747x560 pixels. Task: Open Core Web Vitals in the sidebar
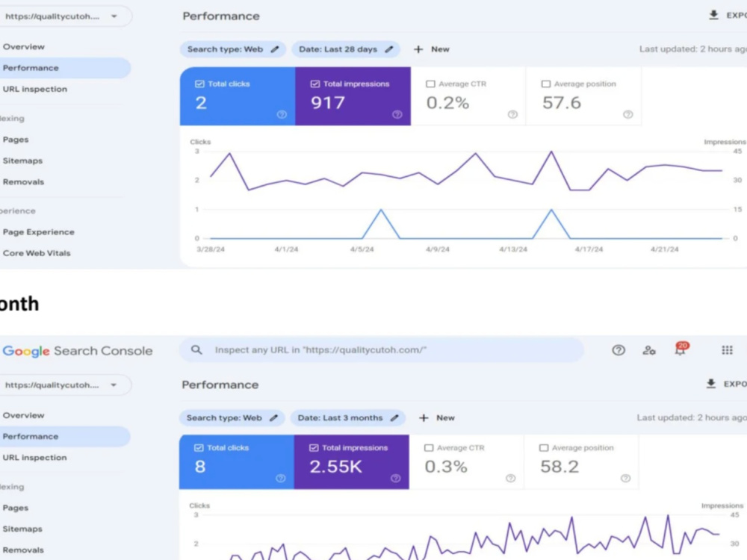37,253
